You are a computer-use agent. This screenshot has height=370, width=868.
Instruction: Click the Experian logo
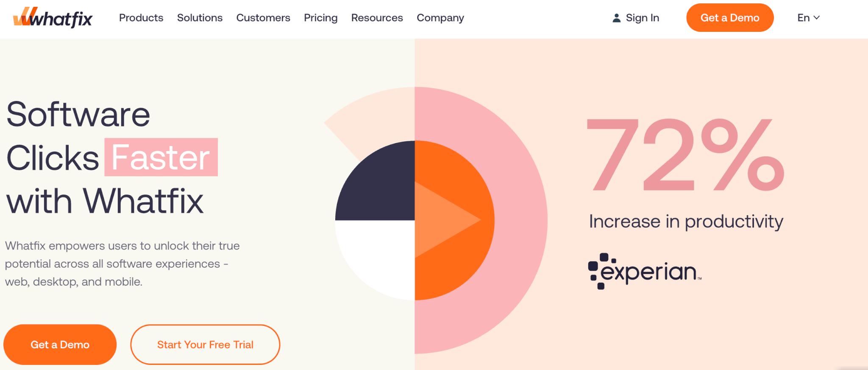[x=645, y=271]
